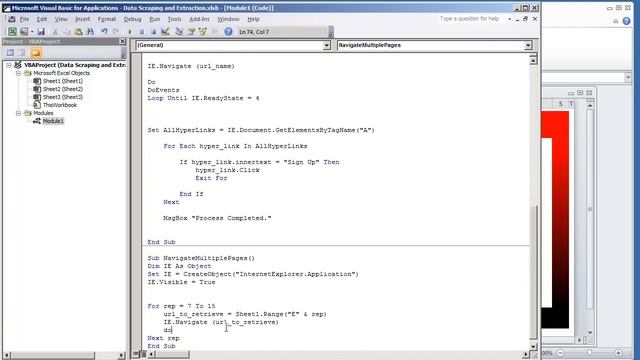Image resolution: width=640 pixels, height=360 pixels.
Task: Click 'Sub NavigateMultiplePages()' code line
Action: coord(201,258)
